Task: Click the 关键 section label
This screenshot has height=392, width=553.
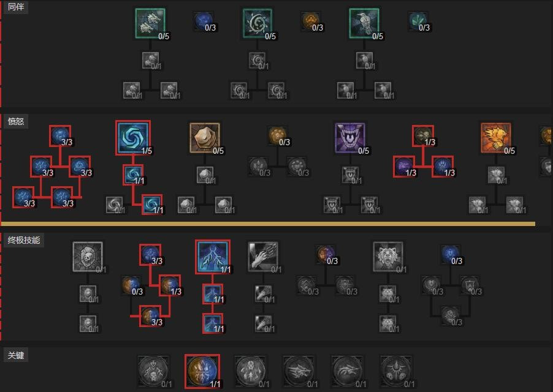Action: 16,355
